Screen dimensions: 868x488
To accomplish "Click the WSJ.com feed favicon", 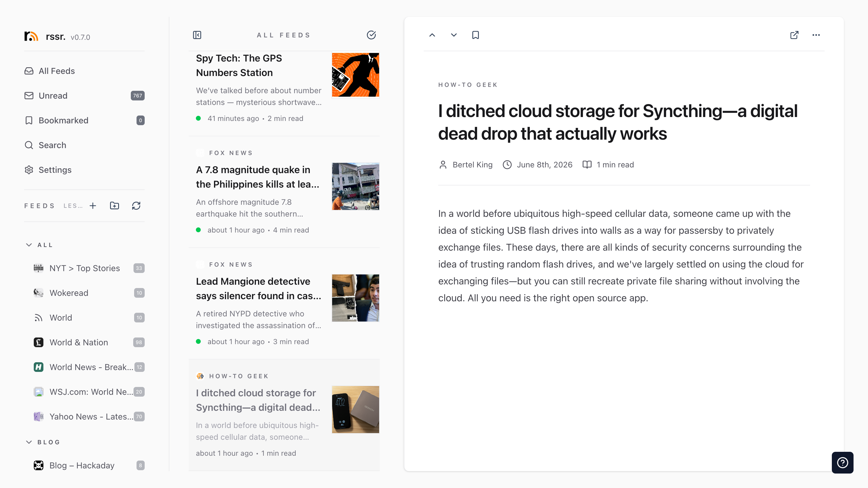I will tap(38, 392).
